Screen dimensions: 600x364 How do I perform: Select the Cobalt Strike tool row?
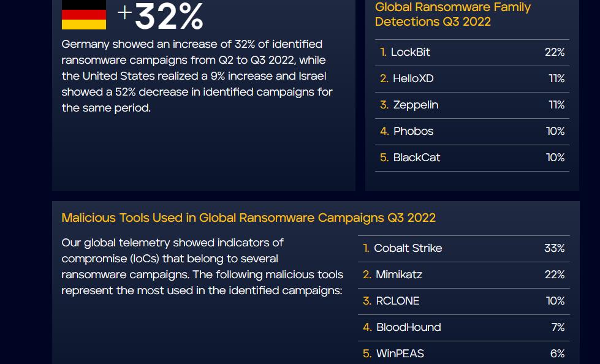tap(464, 249)
